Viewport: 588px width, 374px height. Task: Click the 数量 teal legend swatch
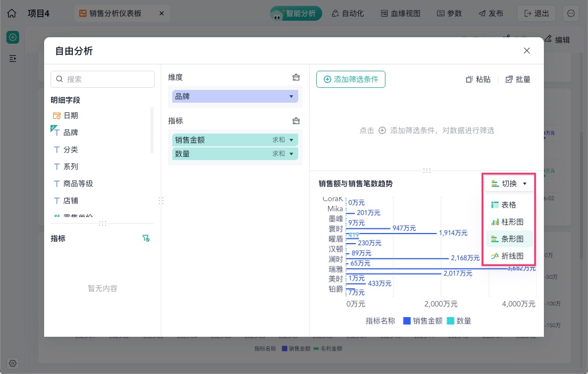pos(450,321)
